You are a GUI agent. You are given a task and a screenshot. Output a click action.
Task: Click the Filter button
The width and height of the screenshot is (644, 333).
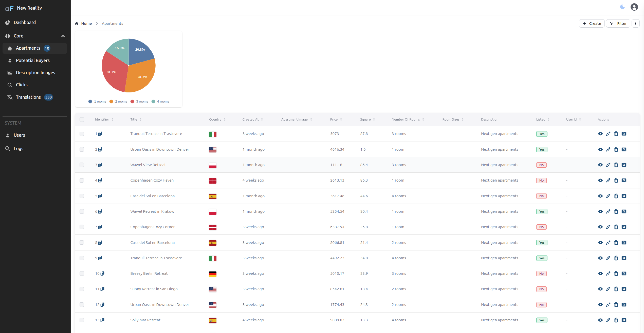tap(618, 24)
